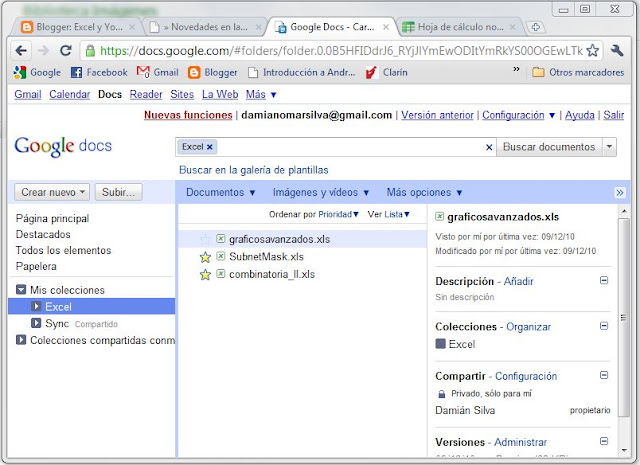This screenshot has height=465, width=640.
Task: Click Administrar next to Versiones
Action: [x=520, y=442]
